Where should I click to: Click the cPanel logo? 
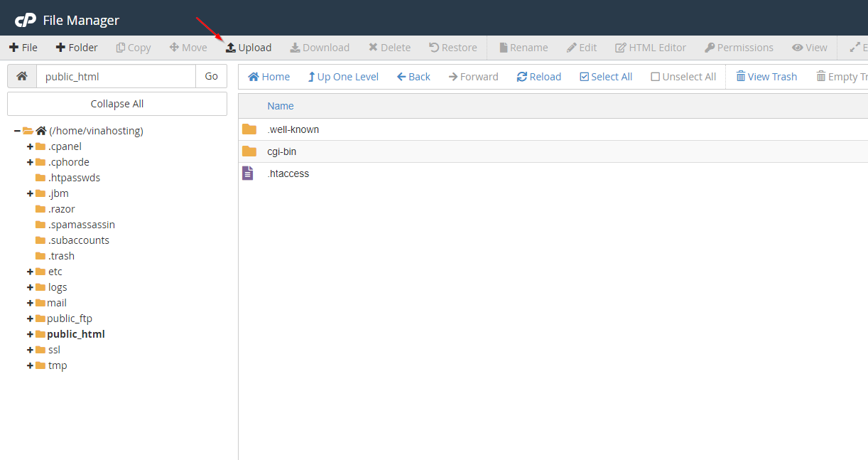(26, 20)
